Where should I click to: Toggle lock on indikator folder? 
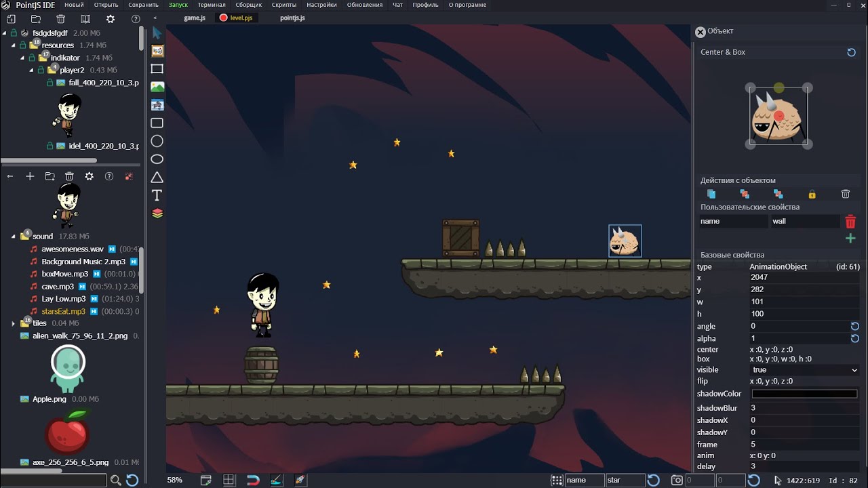[32, 58]
